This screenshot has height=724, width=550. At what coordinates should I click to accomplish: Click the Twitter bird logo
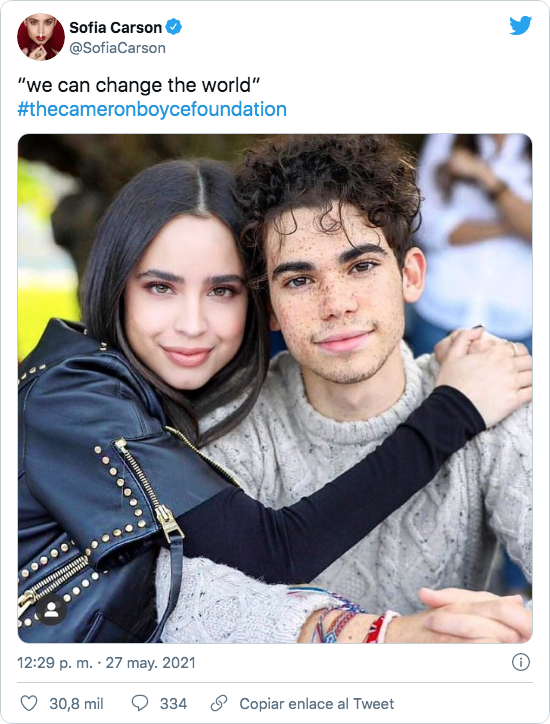(x=520, y=25)
